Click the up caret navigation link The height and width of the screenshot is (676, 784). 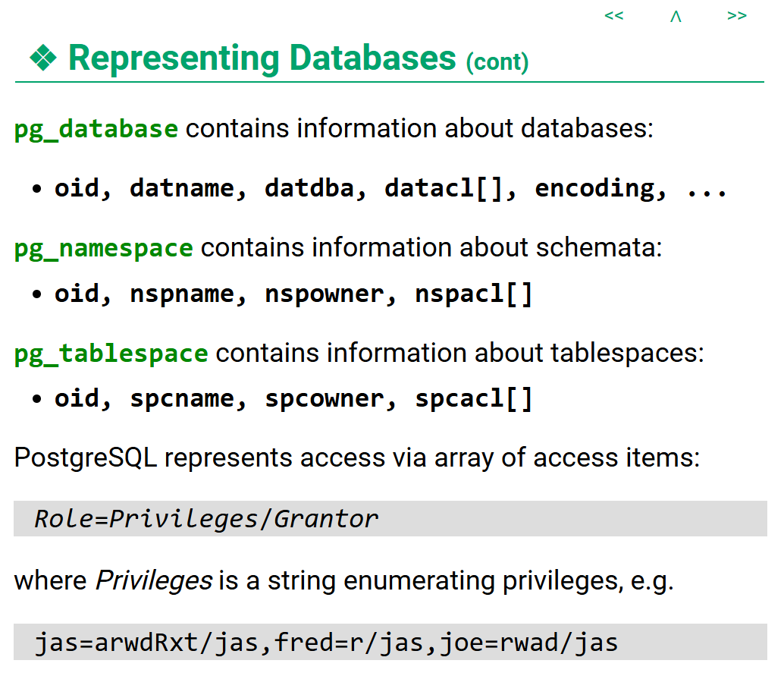(x=676, y=17)
